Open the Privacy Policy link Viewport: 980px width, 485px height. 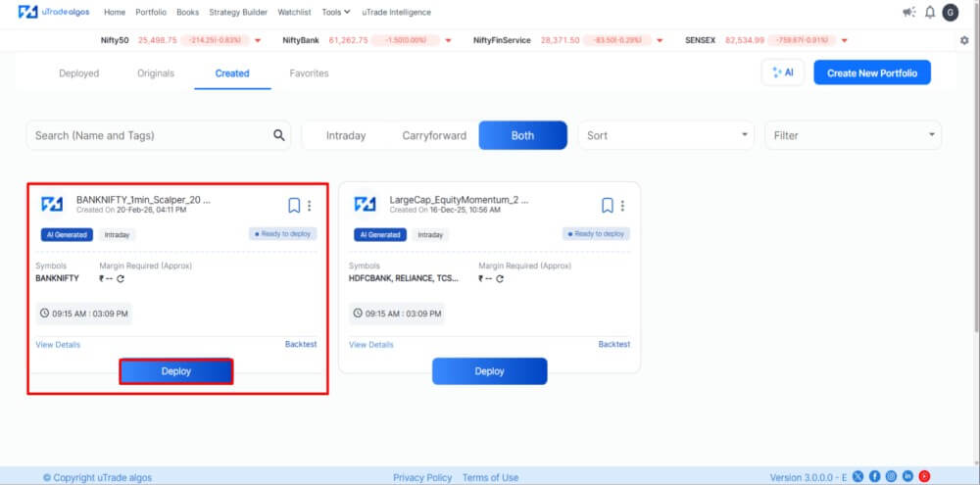(x=422, y=477)
